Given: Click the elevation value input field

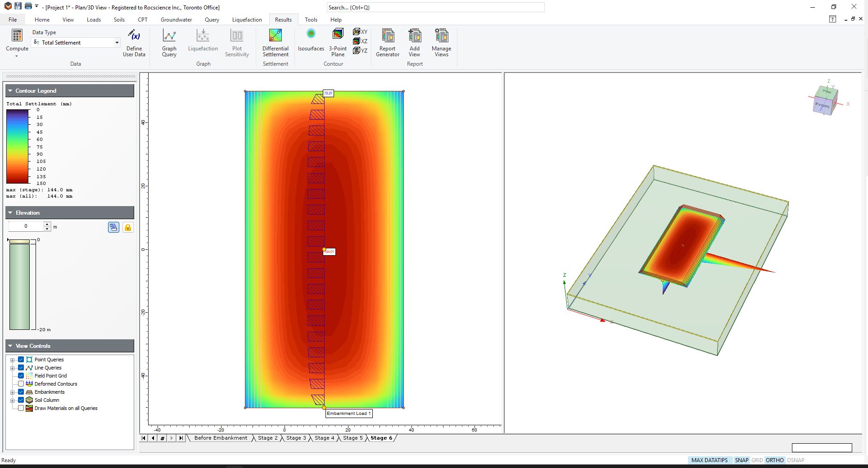Looking at the screenshot, I should 26,226.
